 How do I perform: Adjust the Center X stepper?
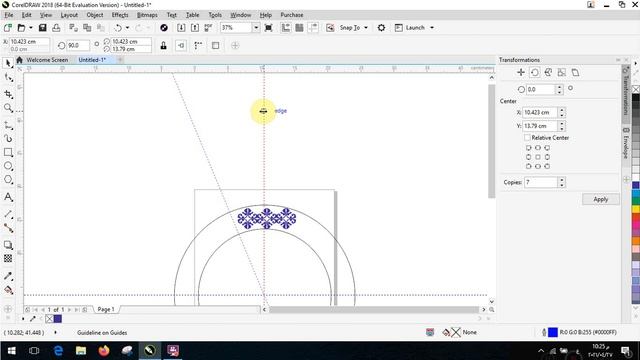click(x=562, y=112)
